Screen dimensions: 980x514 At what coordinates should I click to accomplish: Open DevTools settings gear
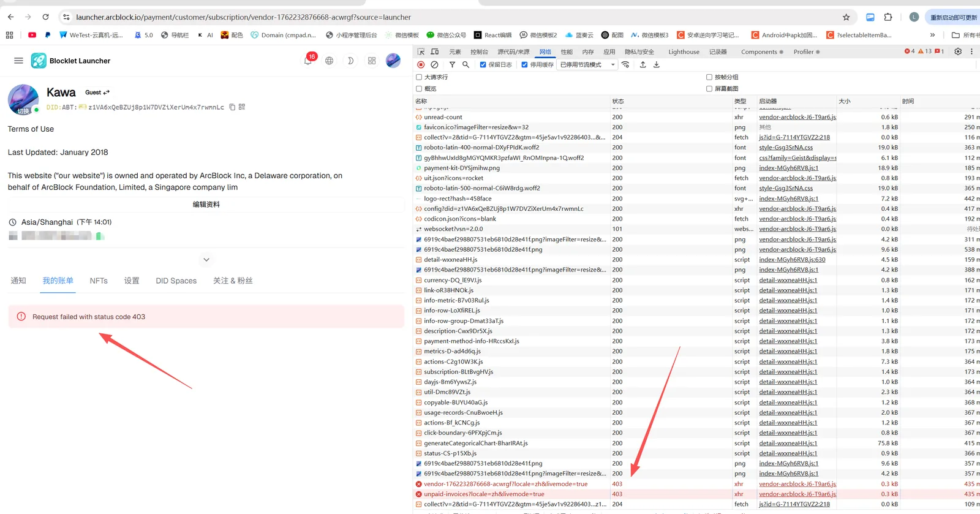click(958, 51)
